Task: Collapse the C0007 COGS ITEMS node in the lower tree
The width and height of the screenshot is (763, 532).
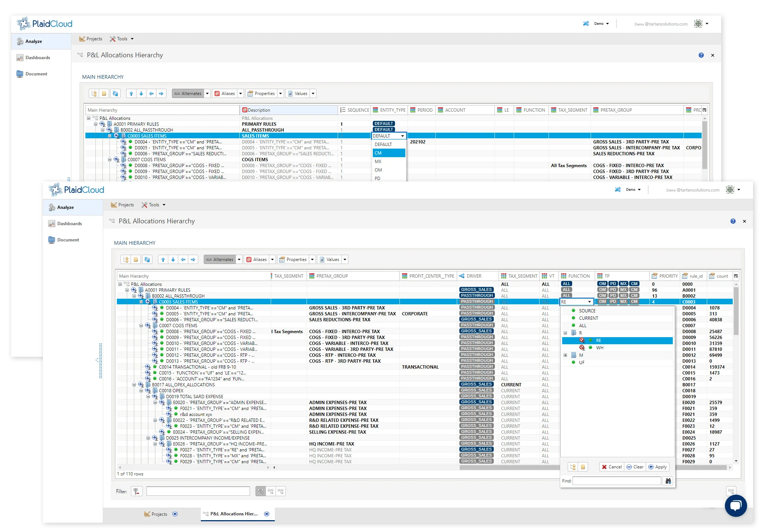Action: [141, 326]
